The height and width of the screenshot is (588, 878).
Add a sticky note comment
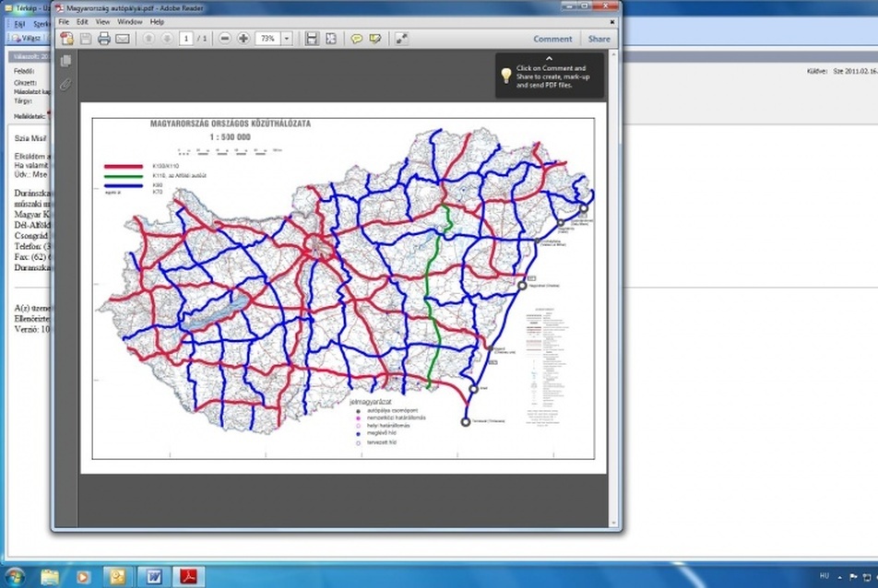pyautogui.click(x=356, y=39)
